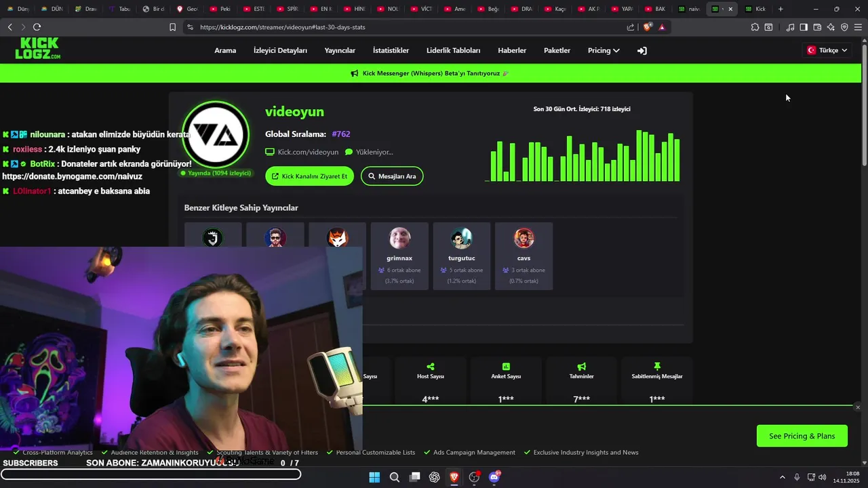Click the microphone icon in system tray
Image resolution: width=868 pixels, height=488 pixels.
click(x=797, y=477)
